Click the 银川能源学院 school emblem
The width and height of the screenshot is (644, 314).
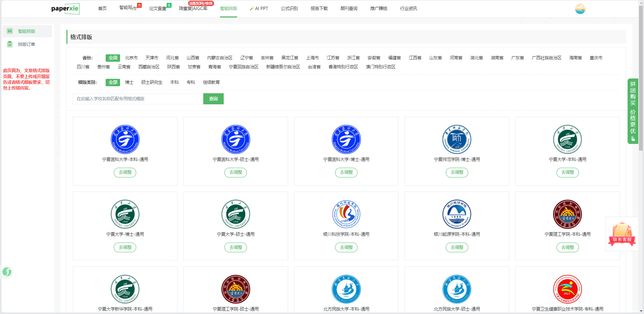pos(457,214)
